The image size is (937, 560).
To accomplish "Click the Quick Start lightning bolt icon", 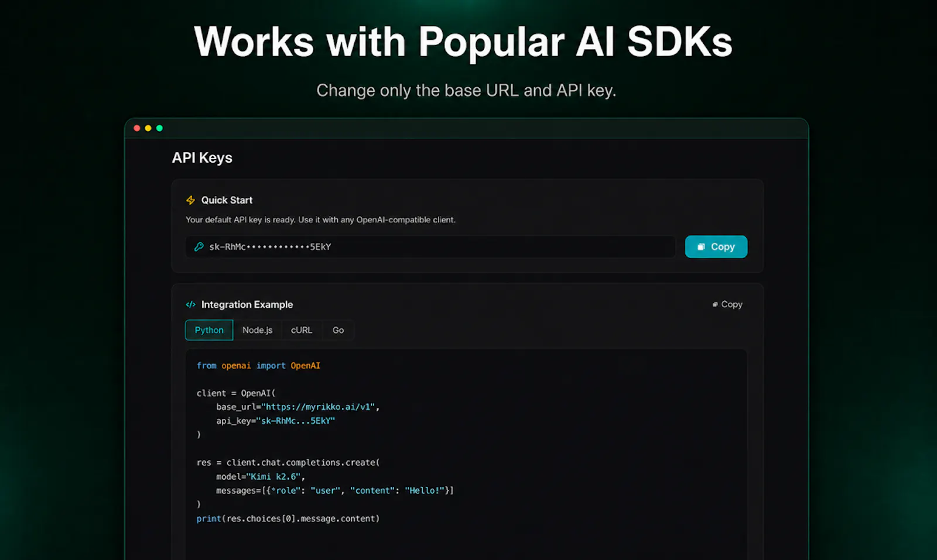I will click(190, 200).
